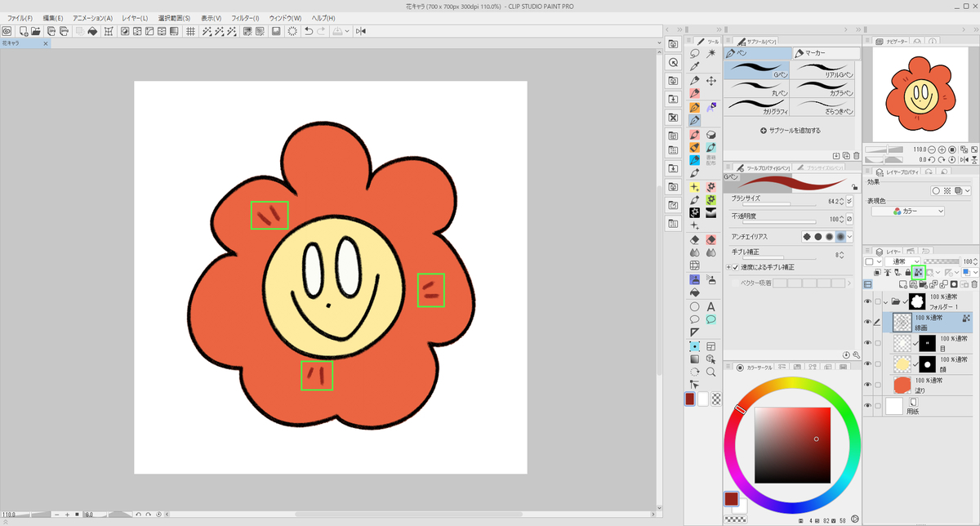This screenshot has width=980, height=526.
Task: Hide the フォルダー 1 layer folder
Action: point(867,301)
